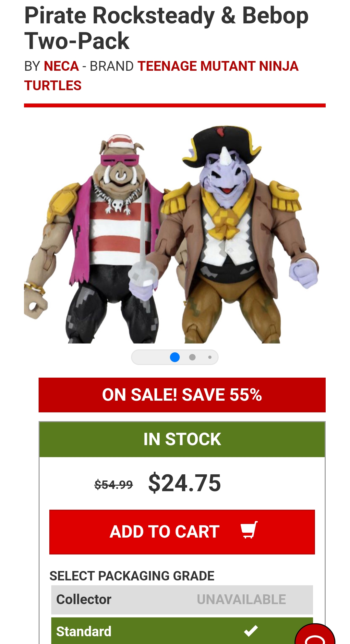
Task: Choose Standard packaging grade
Action: coord(182,631)
